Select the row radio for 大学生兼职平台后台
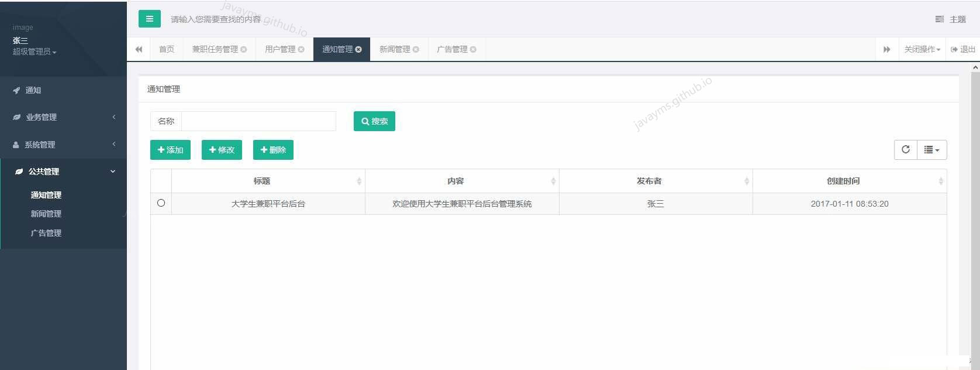Viewport: 980px width, 370px height. (x=161, y=203)
